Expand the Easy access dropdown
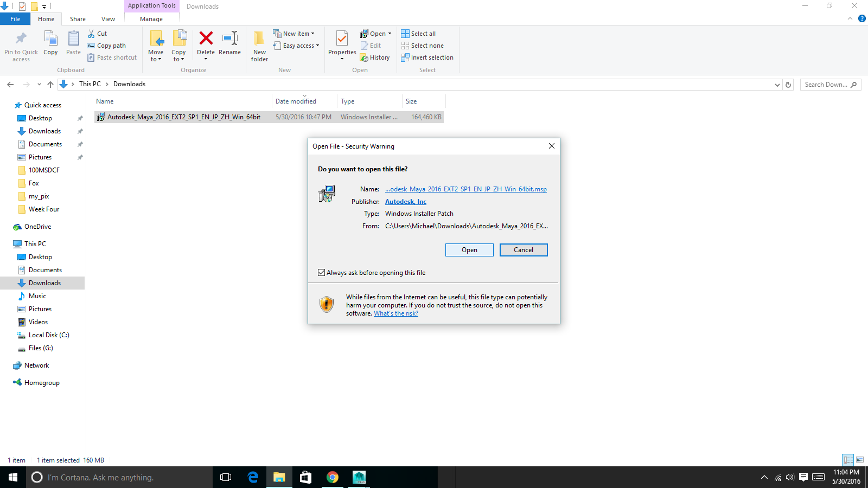868x488 pixels. pos(317,46)
